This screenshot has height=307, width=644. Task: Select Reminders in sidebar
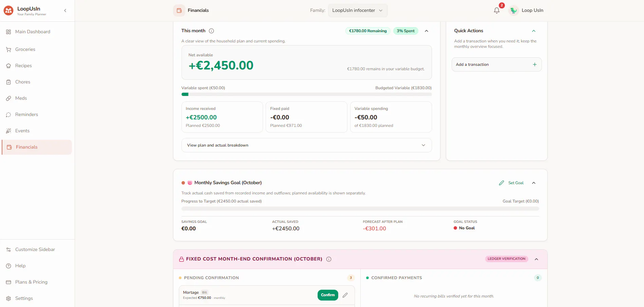tap(37, 115)
